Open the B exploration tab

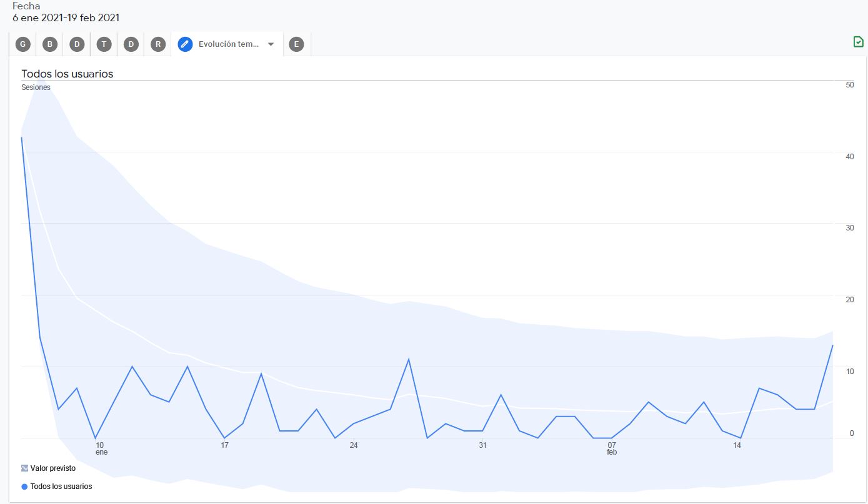click(x=50, y=44)
